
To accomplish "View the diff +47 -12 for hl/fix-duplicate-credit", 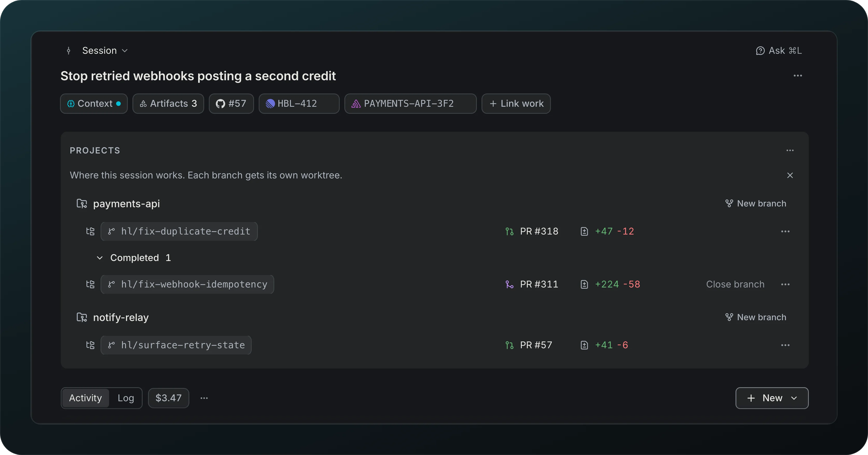I will [x=614, y=231].
